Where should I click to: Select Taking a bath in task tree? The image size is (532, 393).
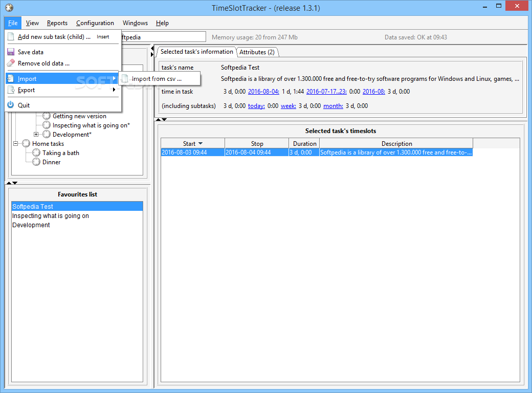61,152
